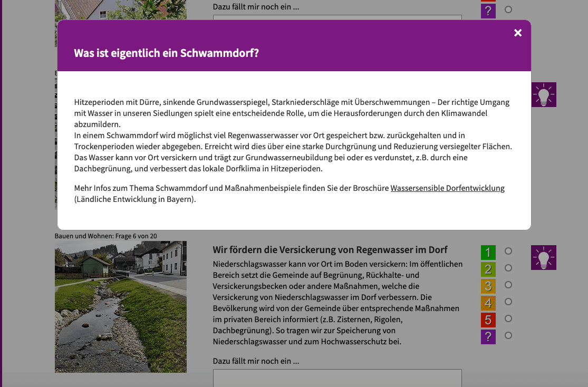
Task: Select radio button for rating 1
Action: 508,251
